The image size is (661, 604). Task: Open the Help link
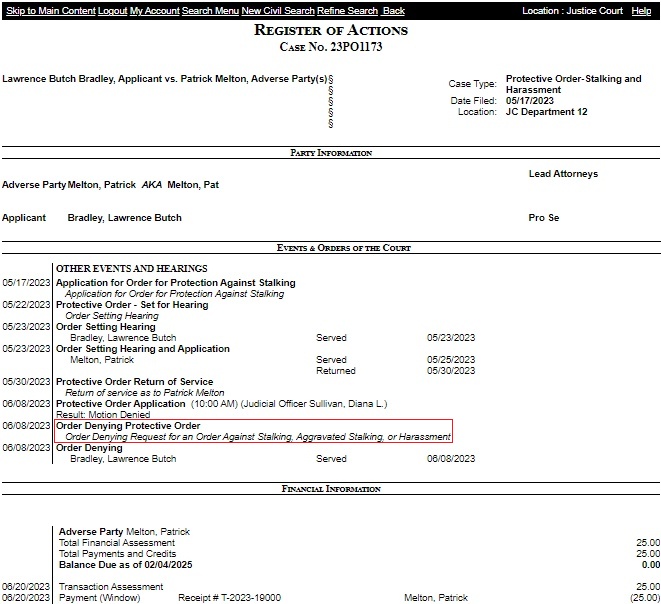click(641, 11)
